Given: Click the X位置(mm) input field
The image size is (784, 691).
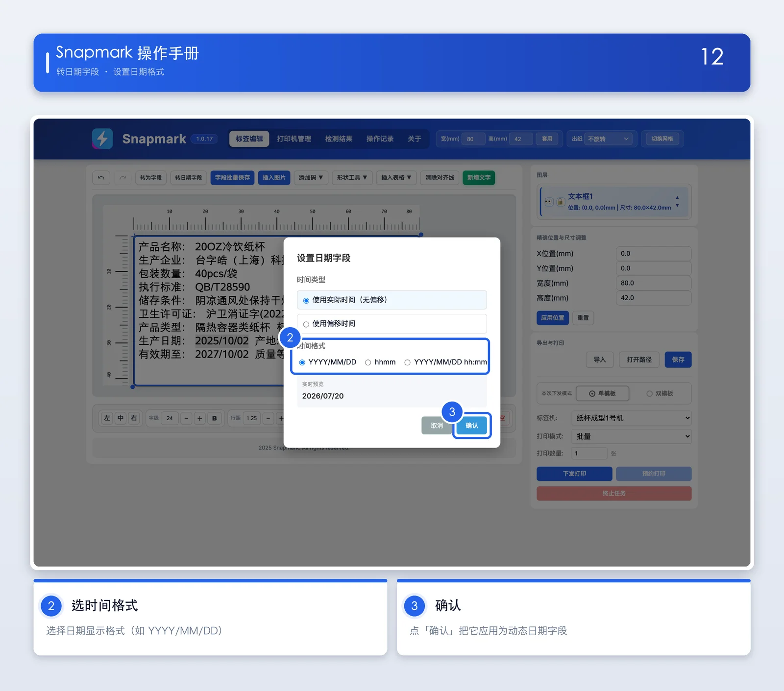Looking at the screenshot, I should (654, 254).
